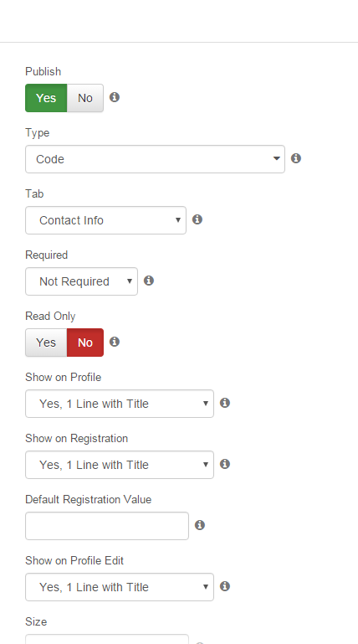The width and height of the screenshot is (358, 644).
Task: Open the Show on Profile Edit dropdown
Action: click(120, 587)
